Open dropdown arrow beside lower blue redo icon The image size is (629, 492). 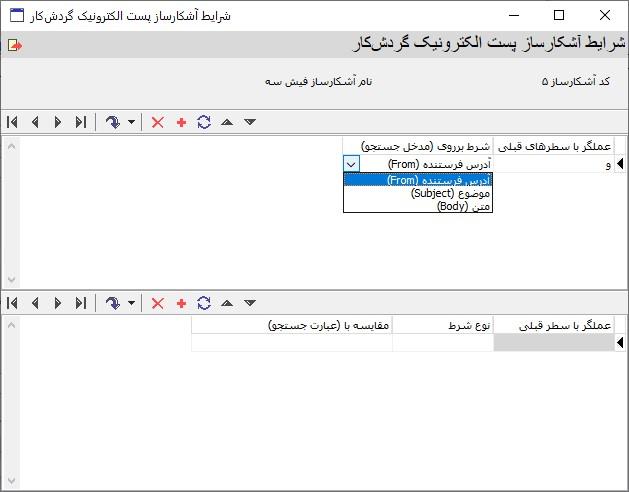click(x=131, y=303)
